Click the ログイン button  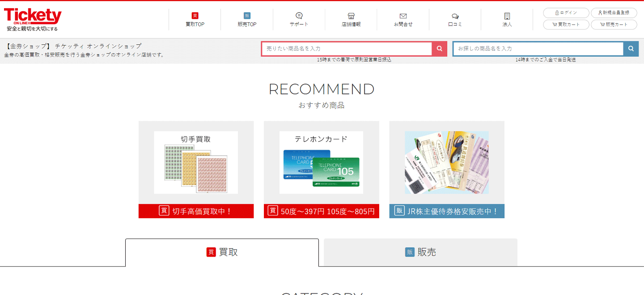coord(566,13)
